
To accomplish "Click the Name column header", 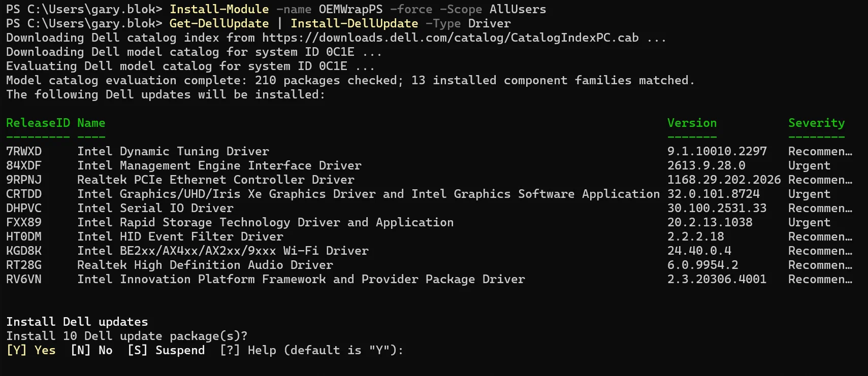I will [x=91, y=123].
